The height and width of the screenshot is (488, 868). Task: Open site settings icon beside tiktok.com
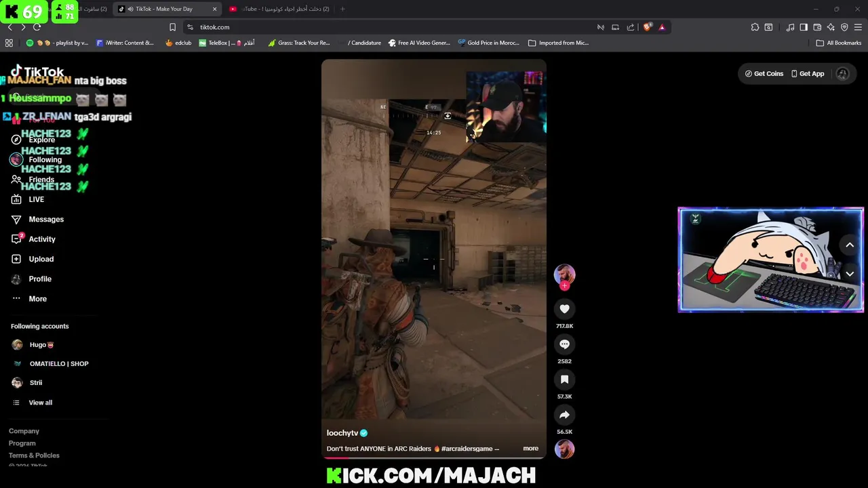pyautogui.click(x=190, y=27)
